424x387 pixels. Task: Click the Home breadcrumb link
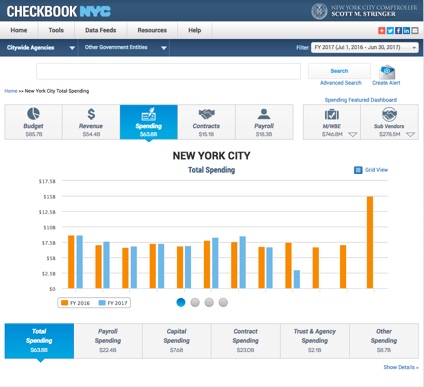coord(11,91)
